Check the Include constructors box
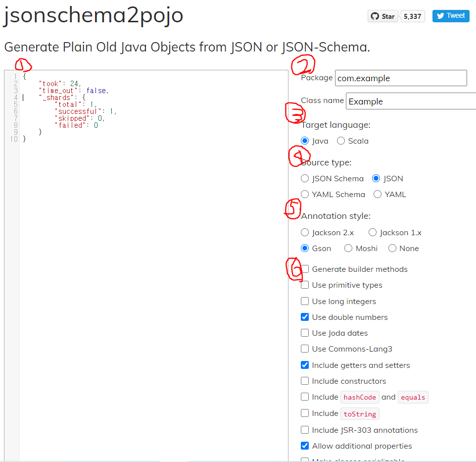 tap(305, 381)
